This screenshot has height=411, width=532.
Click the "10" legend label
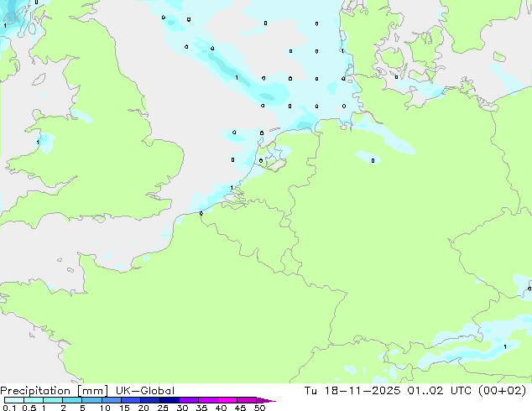105,408
